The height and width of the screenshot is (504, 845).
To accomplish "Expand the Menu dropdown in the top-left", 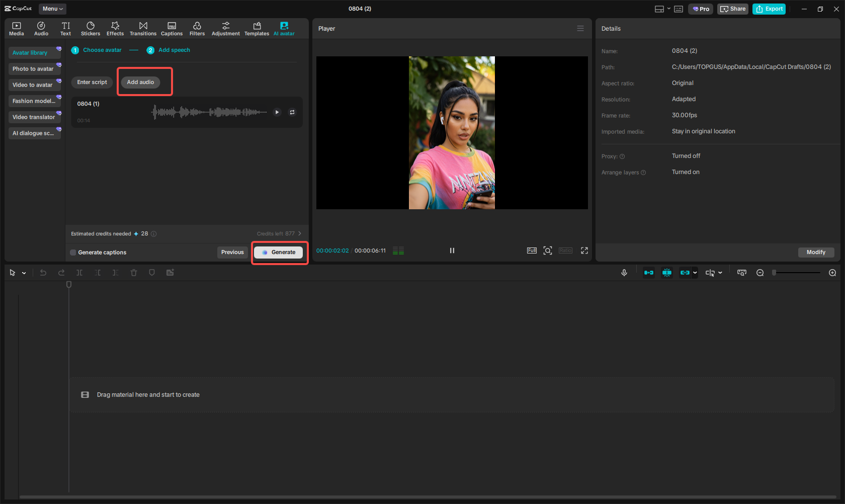I will 52,9.
